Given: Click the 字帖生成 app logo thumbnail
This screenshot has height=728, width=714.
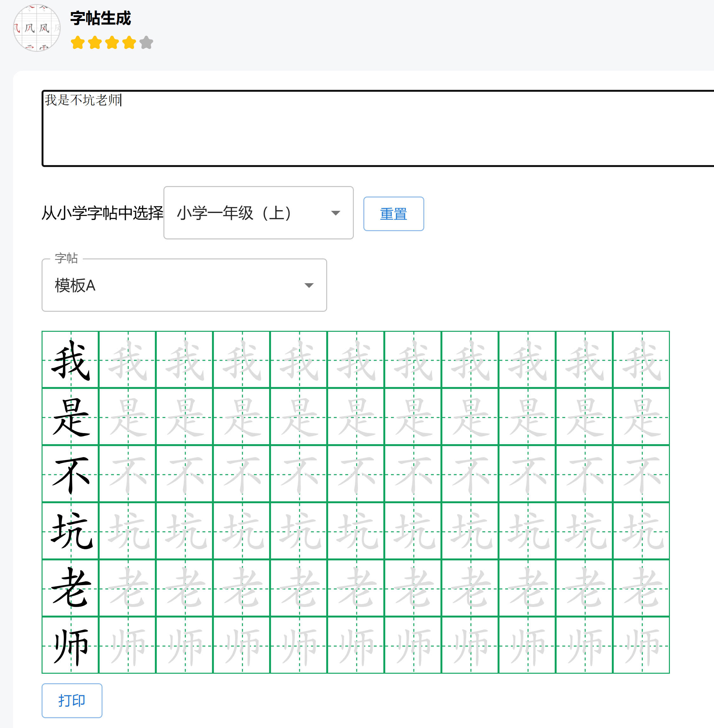Looking at the screenshot, I should tap(37, 28).
